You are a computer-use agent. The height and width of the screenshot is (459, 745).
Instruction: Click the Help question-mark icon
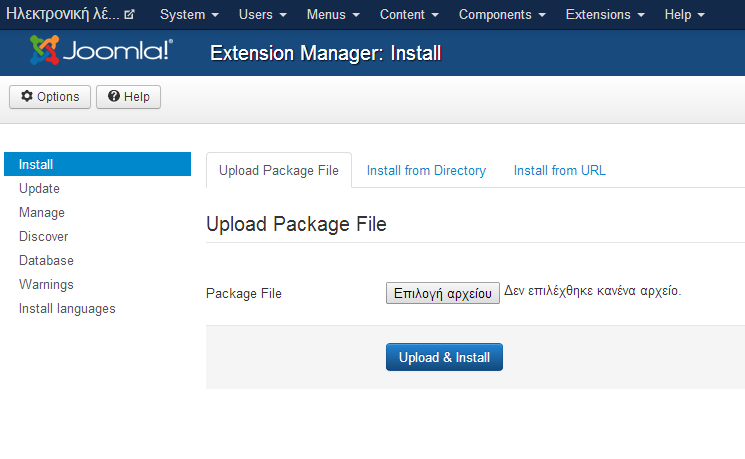[114, 96]
